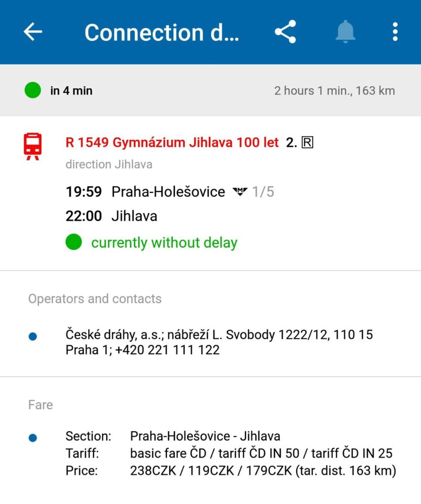Tap the trip duration and distance summary
This screenshot has width=421, height=504.
(x=334, y=91)
